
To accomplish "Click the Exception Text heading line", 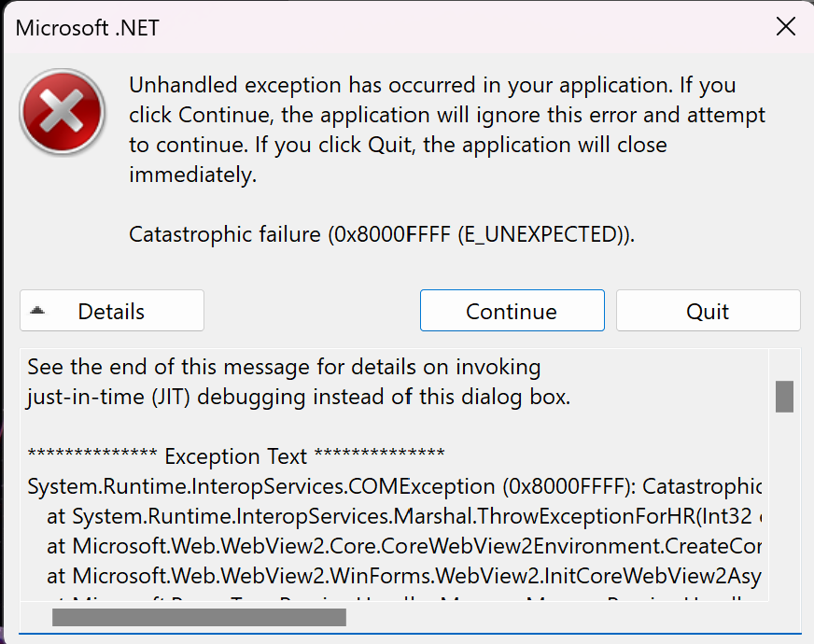I will [234, 456].
